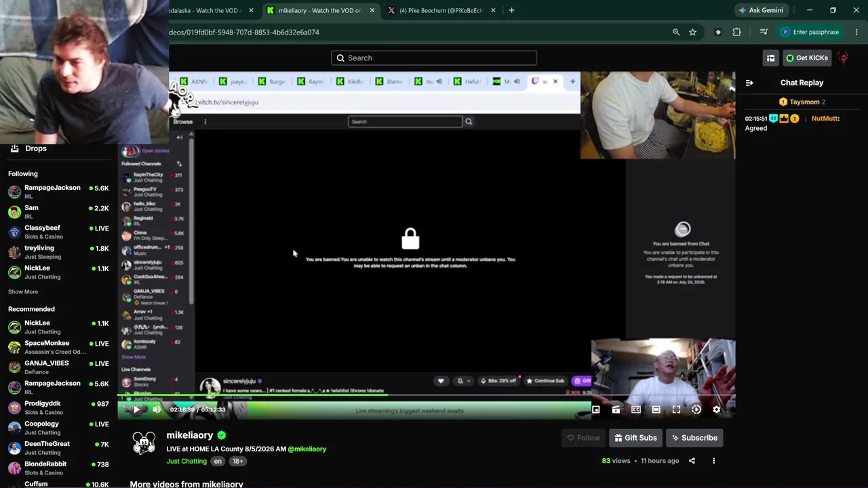Viewport: 868px width, 488px height.
Task: Close the mikeliaory VOD tab
Action: click(372, 10)
